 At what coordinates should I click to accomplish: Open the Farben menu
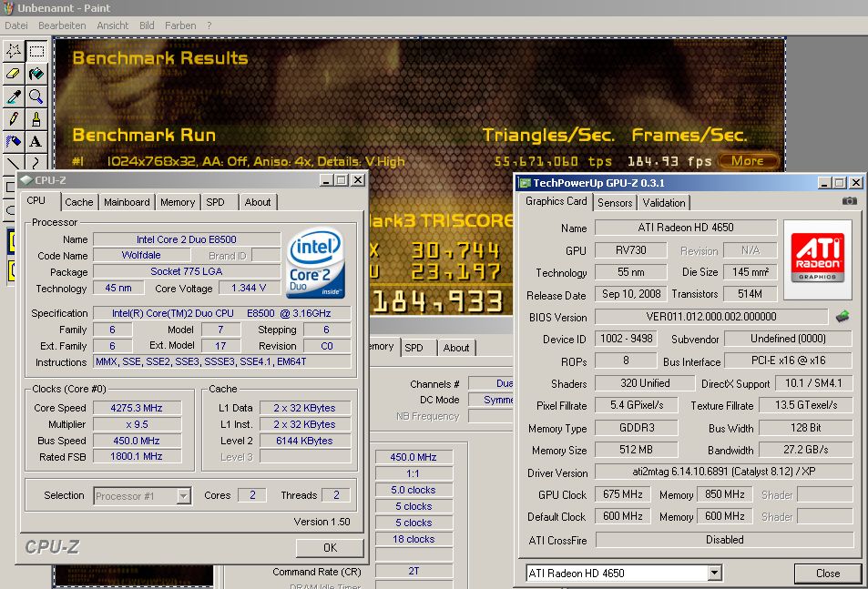tap(180, 25)
